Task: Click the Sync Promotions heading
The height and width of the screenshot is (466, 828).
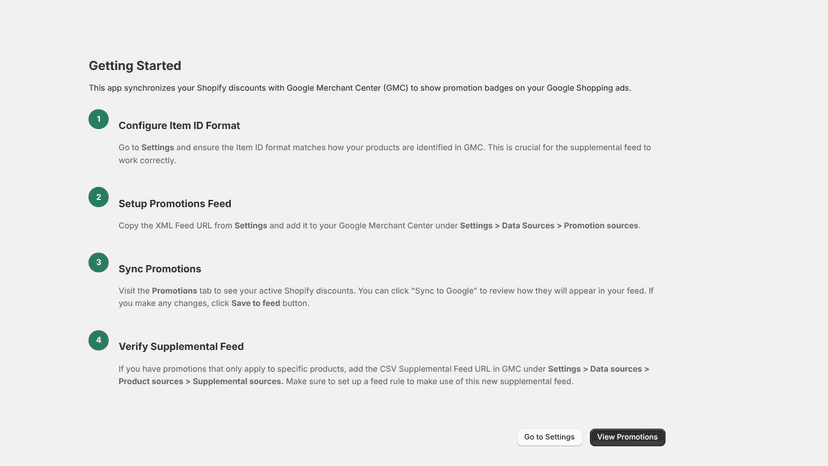Action: click(159, 269)
